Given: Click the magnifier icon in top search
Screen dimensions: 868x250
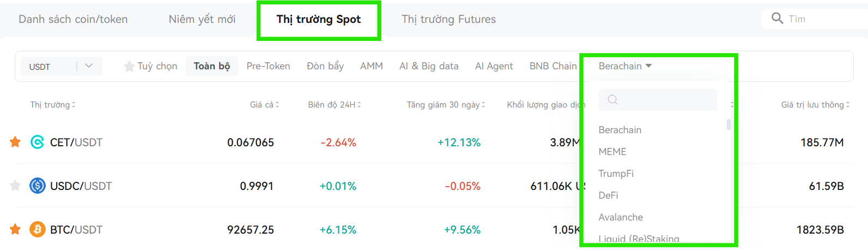Looking at the screenshot, I should (778, 19).
